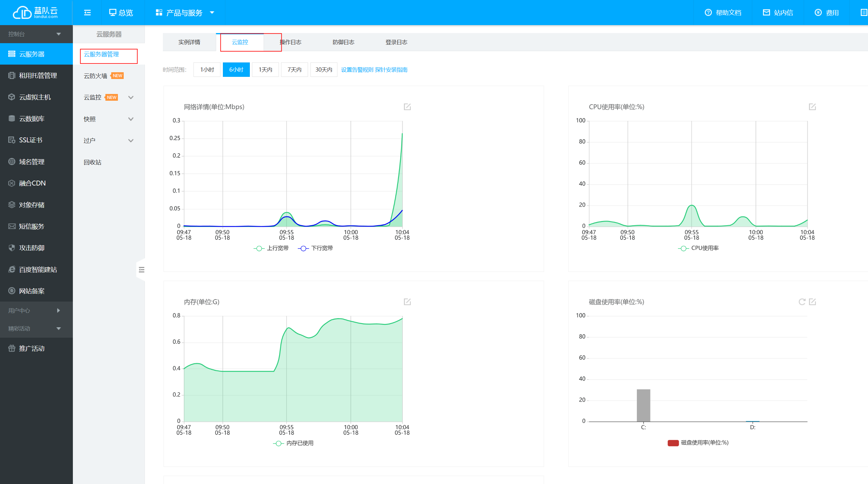Image resolution: width=868 pixels, height=484 pixels.
Task: Open the 设置告警规则 link
Action: pos(357,70)
